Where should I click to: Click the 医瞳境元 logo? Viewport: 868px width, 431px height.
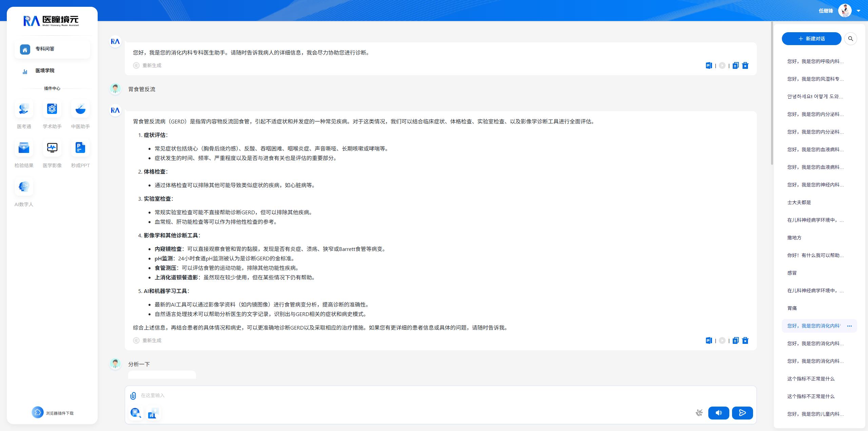(51, 21)
